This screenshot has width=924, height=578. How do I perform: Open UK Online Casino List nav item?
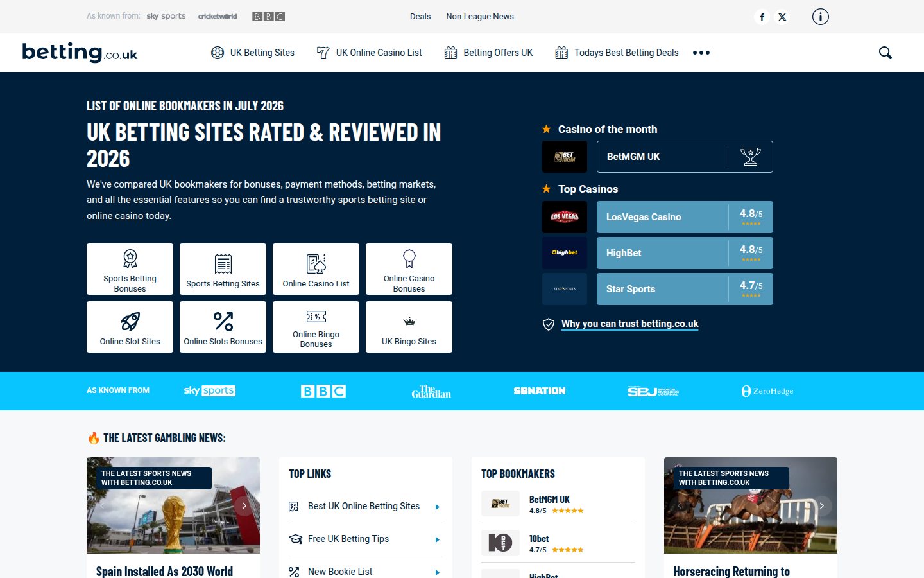[370, 53]
